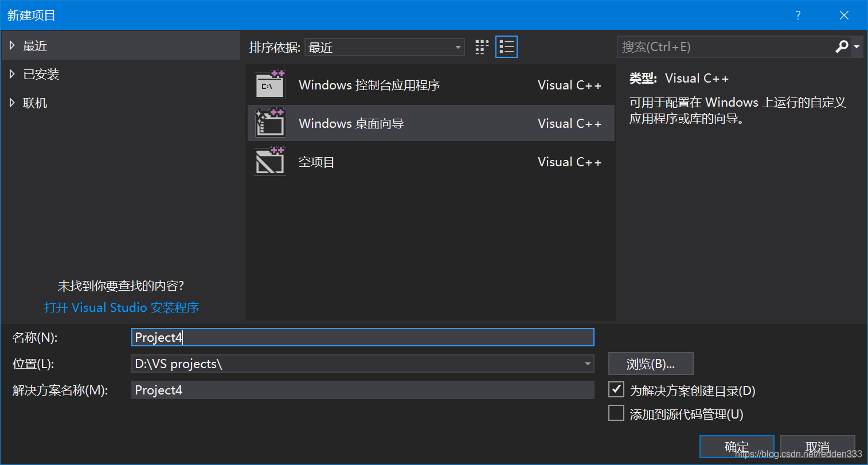Click the 浏览(B)... button

pos(651,364)
